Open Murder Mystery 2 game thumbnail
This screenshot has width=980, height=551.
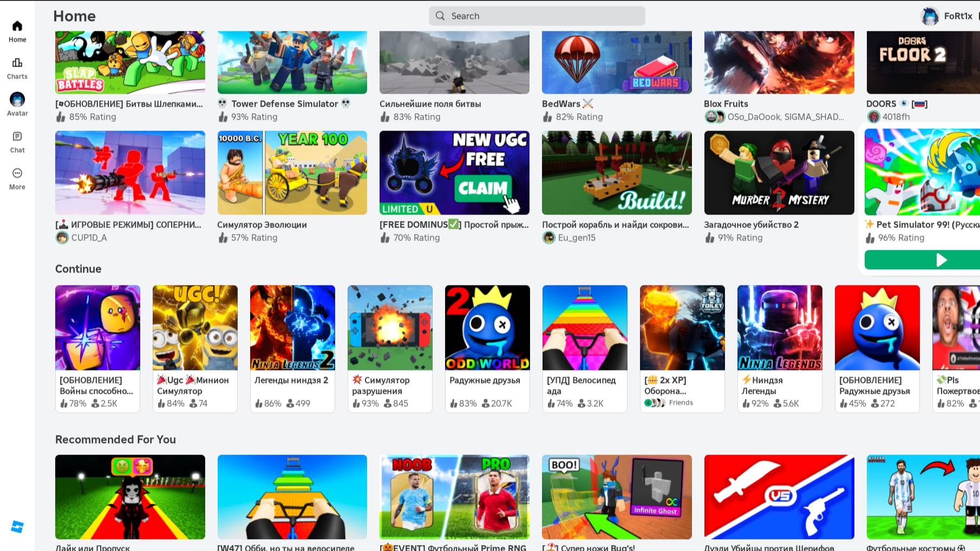pyautogui.click(x=779, y=173)
